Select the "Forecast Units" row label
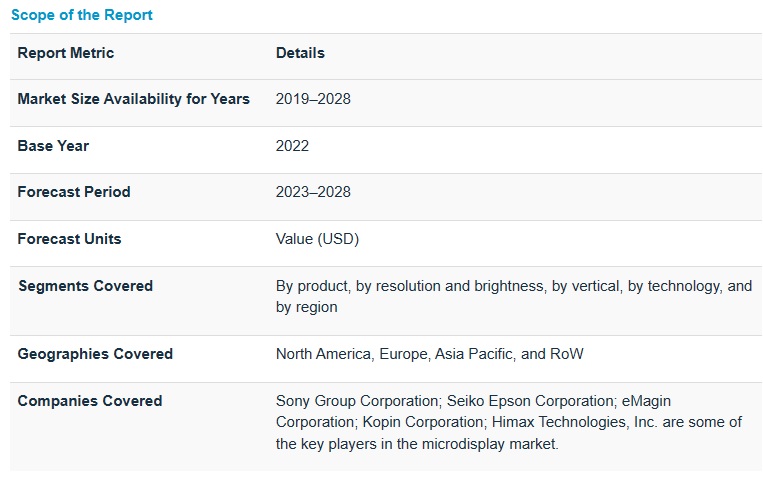The width and height of the screenshot is (763, 478). pyautogui.click(x=69, y=239)
